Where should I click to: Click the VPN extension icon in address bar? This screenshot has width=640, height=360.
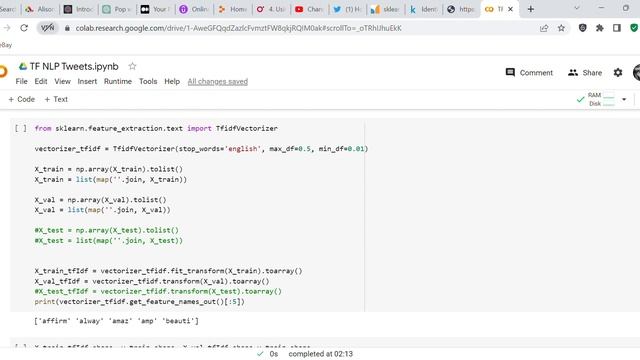[47, 28]
